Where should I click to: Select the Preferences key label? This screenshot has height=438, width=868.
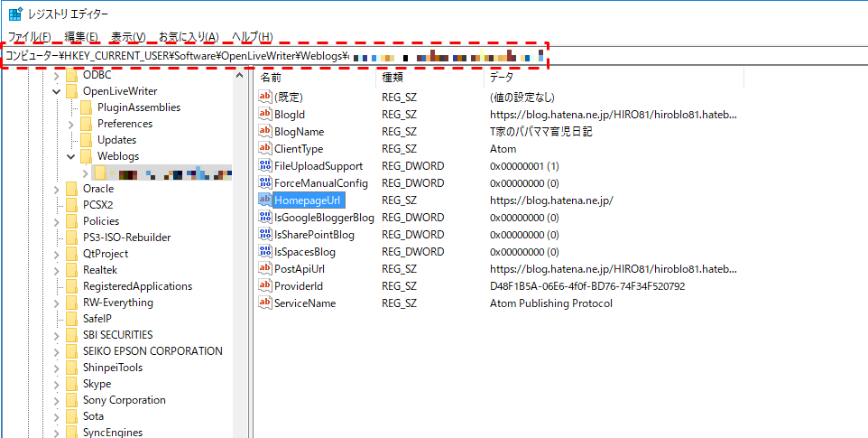125,124
